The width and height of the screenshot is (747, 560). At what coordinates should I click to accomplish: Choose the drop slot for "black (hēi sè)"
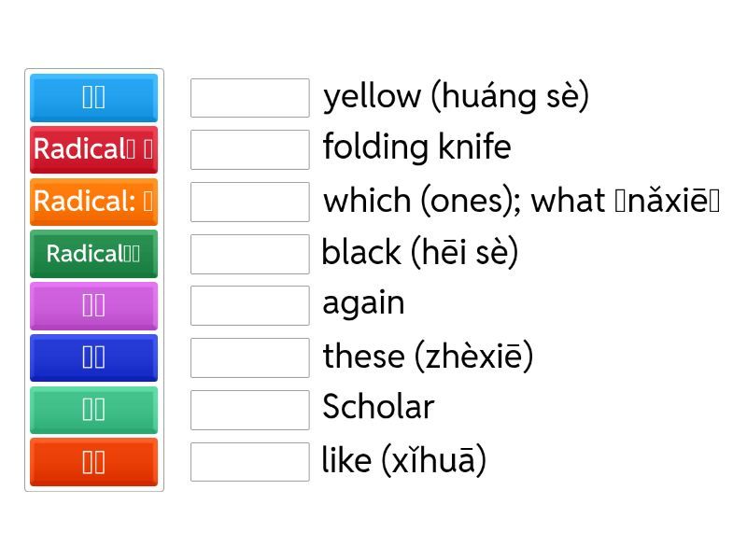point(249,254)
